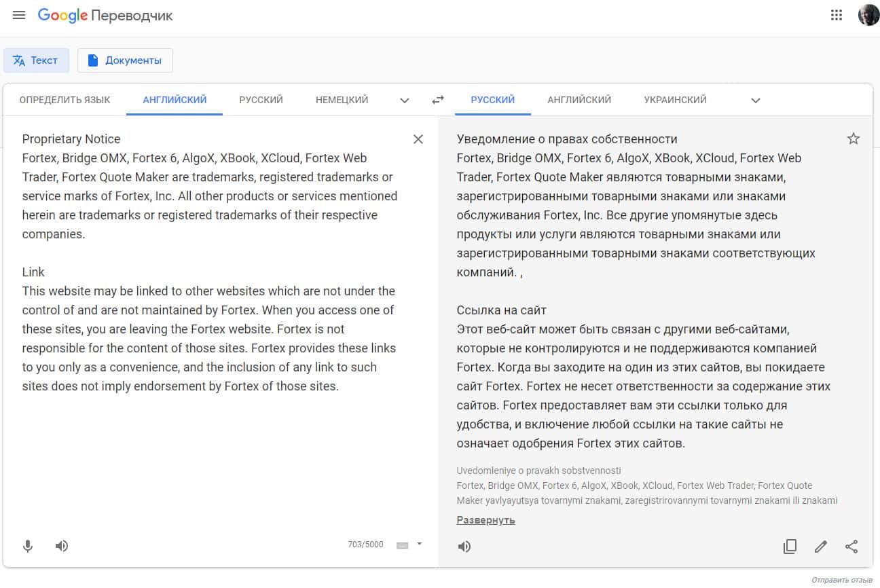Save translation with the star icon
The image size is (880, 588).
pyautogui.click(x=854, y=139)
